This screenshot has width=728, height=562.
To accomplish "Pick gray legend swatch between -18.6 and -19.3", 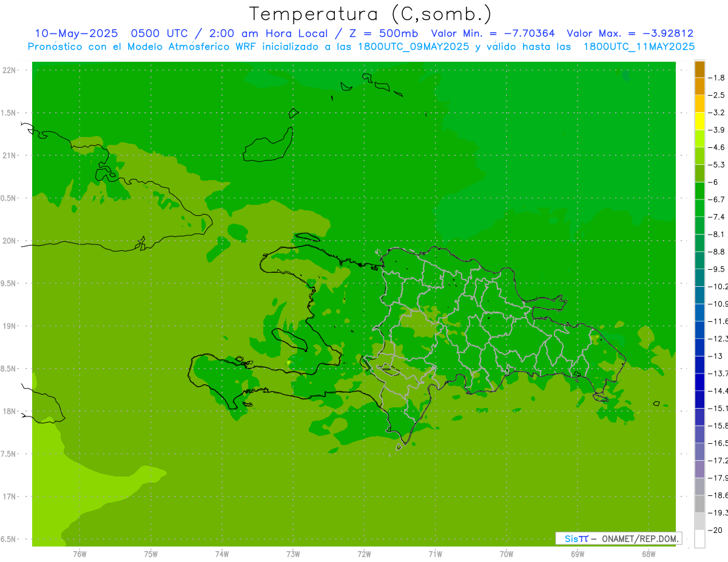I will pyautogui.click(x=699, y=504).
